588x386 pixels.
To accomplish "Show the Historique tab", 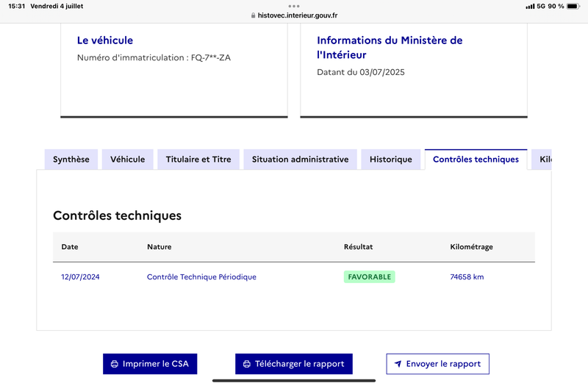I will coord(391,160).
